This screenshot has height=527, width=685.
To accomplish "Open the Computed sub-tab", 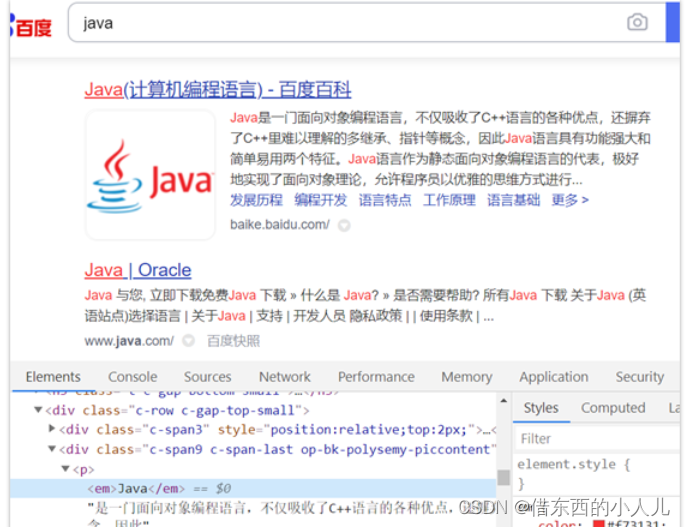I will coord(613,408).
